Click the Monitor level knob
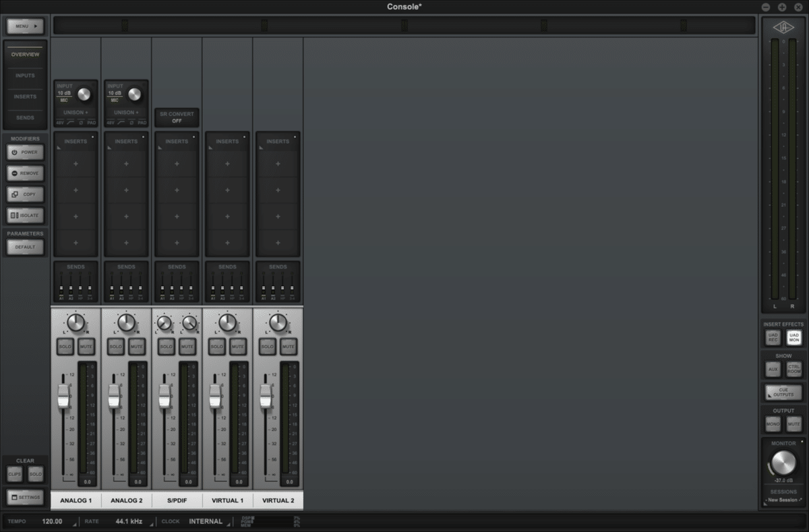 tap(783, 463)
